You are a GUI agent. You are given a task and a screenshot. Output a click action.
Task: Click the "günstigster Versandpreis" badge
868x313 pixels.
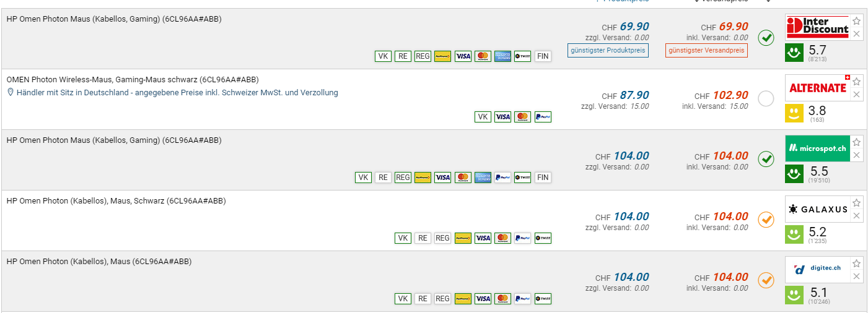[x=706, y=50]
